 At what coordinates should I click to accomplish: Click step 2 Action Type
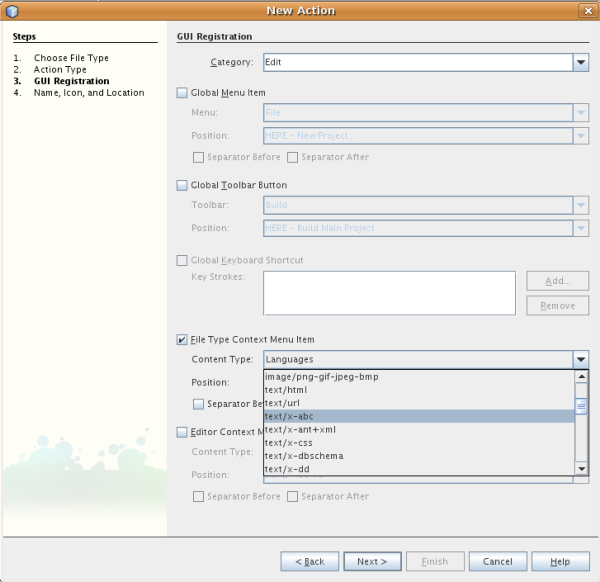point(60,70)
